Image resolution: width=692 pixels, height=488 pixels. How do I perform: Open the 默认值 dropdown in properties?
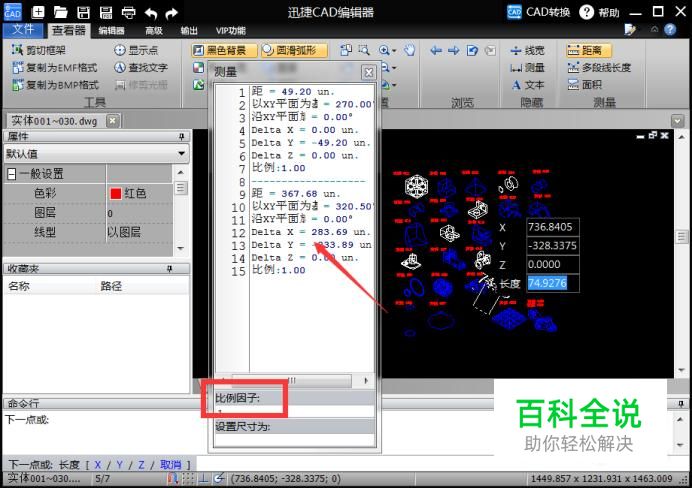click(x=96, y=154)
